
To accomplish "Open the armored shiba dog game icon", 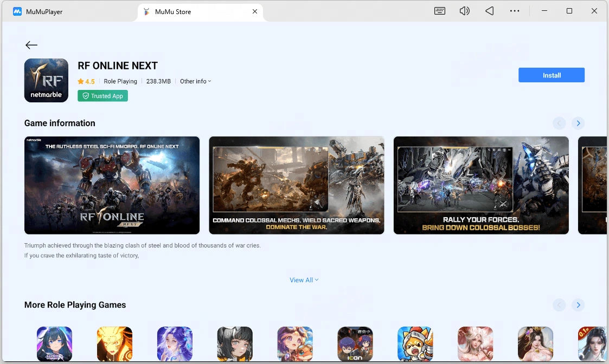I will point(415,344).
